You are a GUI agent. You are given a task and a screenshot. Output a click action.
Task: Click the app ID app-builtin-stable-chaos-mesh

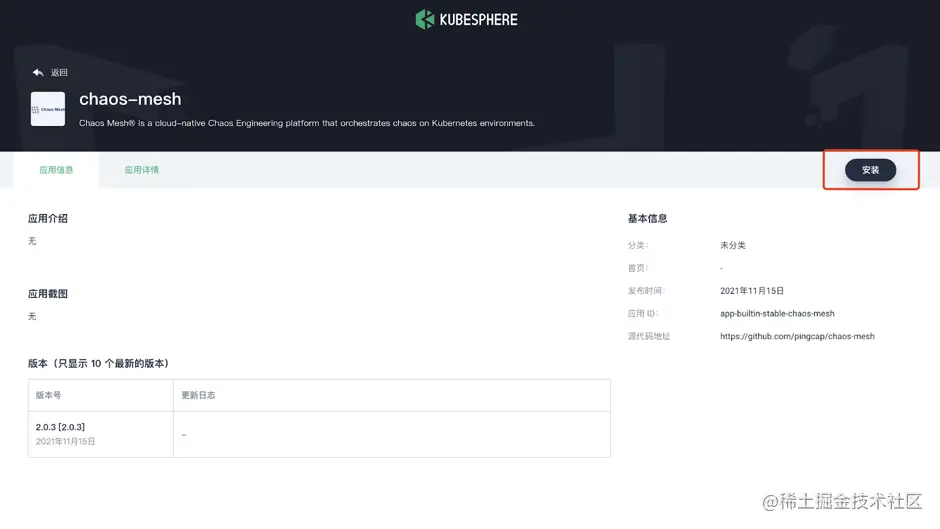777,313
